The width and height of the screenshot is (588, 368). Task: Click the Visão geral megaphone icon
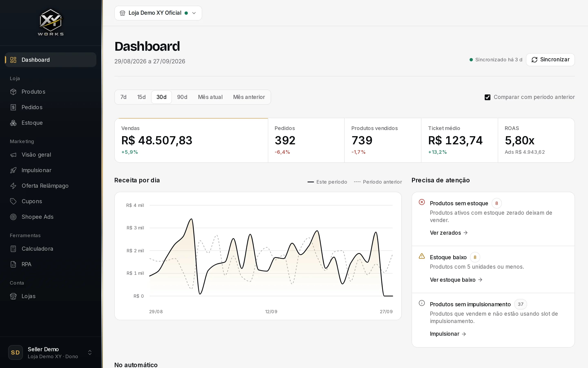point(13,155)
